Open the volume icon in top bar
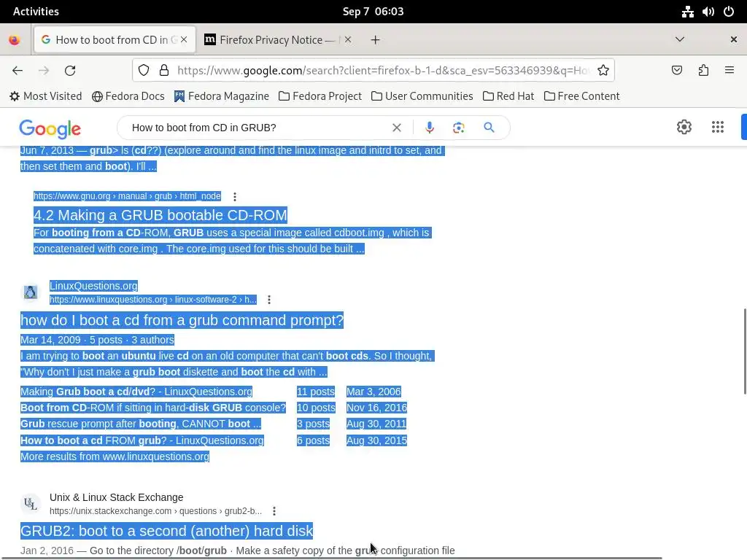 708,12
